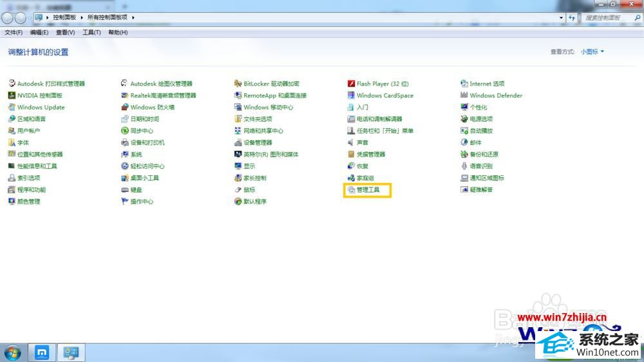
Task: Open the 自动播放 link
Action: 481,131
